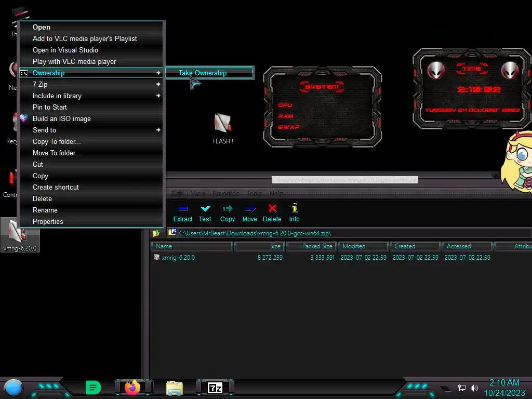Open the 7-Zip Help menu

coord(276,193)
